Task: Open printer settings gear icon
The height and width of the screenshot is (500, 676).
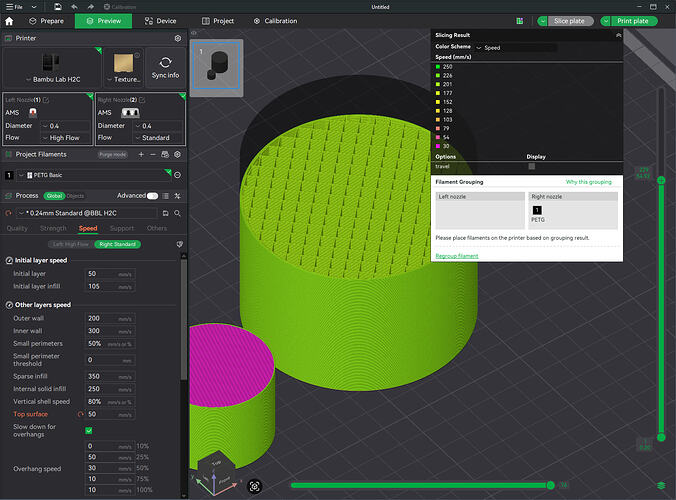Action: pyautogui.click(x=178, y=38)
